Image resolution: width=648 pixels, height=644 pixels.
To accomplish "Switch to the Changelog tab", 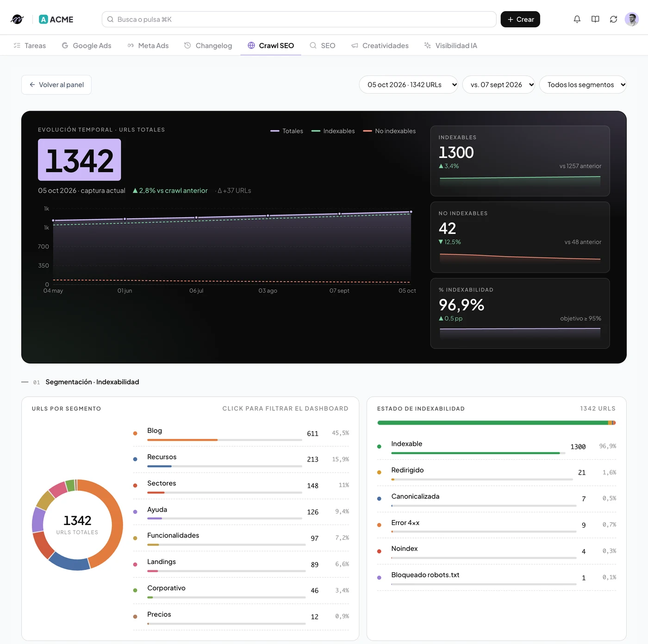I will coord(208,45).
